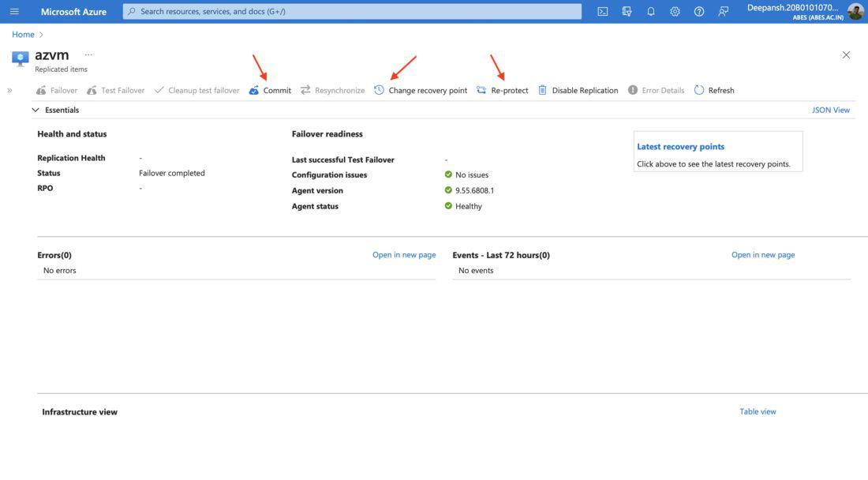Open Latest recovery points link
This screenshot has width=868, height=480.
[x=680, y=147]
